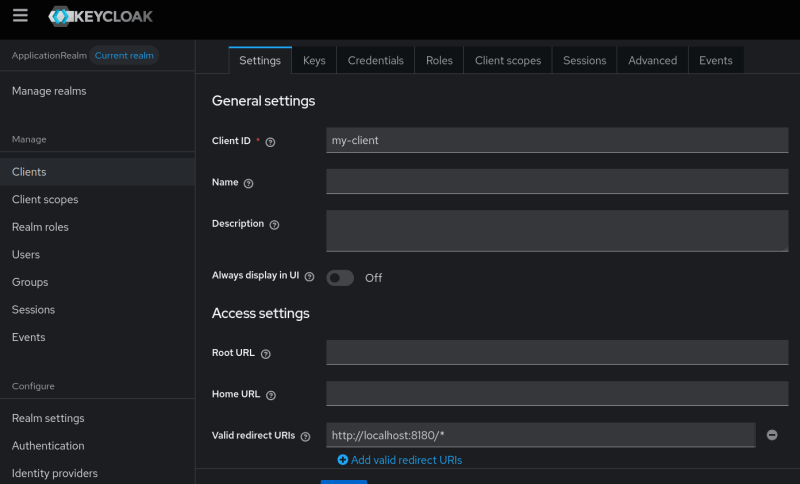Focus the Root URL field
Screen dimensions: 800x484
557,352
